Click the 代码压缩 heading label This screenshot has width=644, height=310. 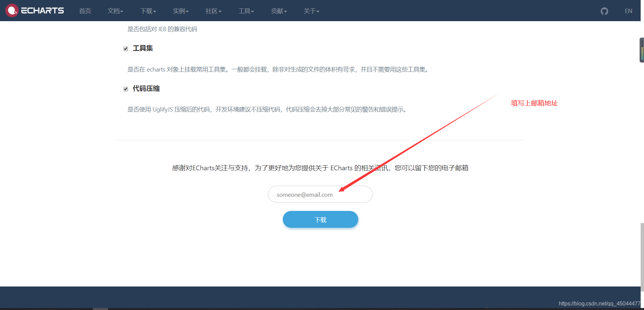click(146, 89)
